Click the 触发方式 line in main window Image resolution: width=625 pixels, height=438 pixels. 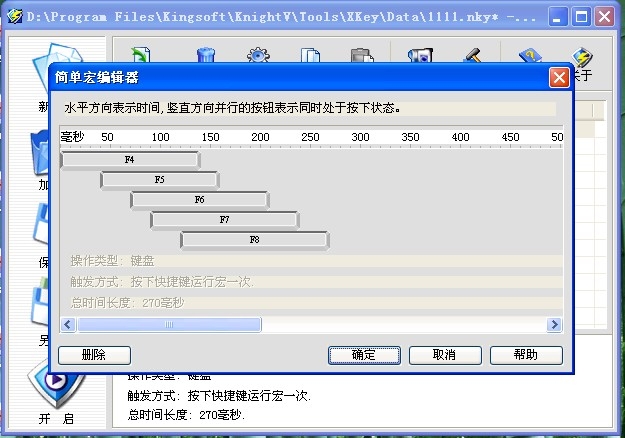click(x=219, y=396)
